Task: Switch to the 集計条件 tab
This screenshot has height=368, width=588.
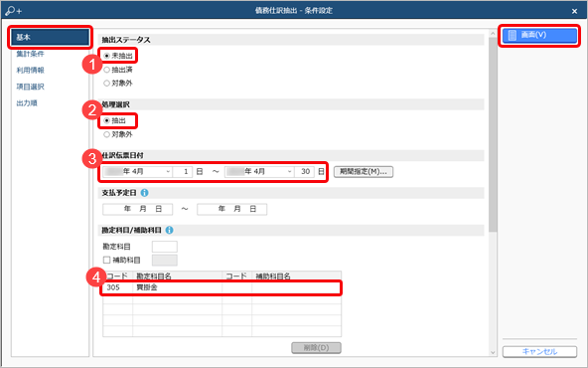Action: [x=30, y=54]
